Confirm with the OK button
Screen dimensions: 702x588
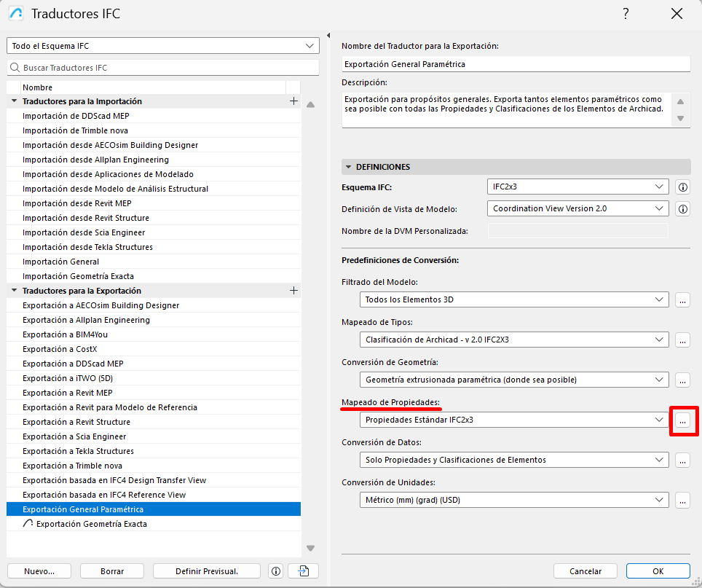tap(658, 571)
